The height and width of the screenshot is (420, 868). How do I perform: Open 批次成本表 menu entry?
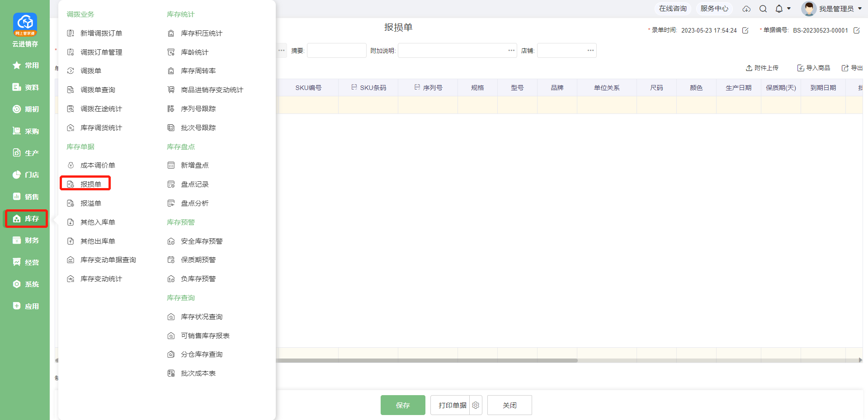(x=192, y=373)
